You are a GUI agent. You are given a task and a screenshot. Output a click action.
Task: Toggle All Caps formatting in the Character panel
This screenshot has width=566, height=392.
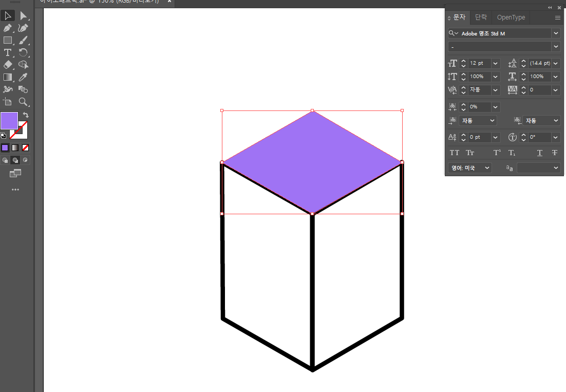[x=454, y=153]
